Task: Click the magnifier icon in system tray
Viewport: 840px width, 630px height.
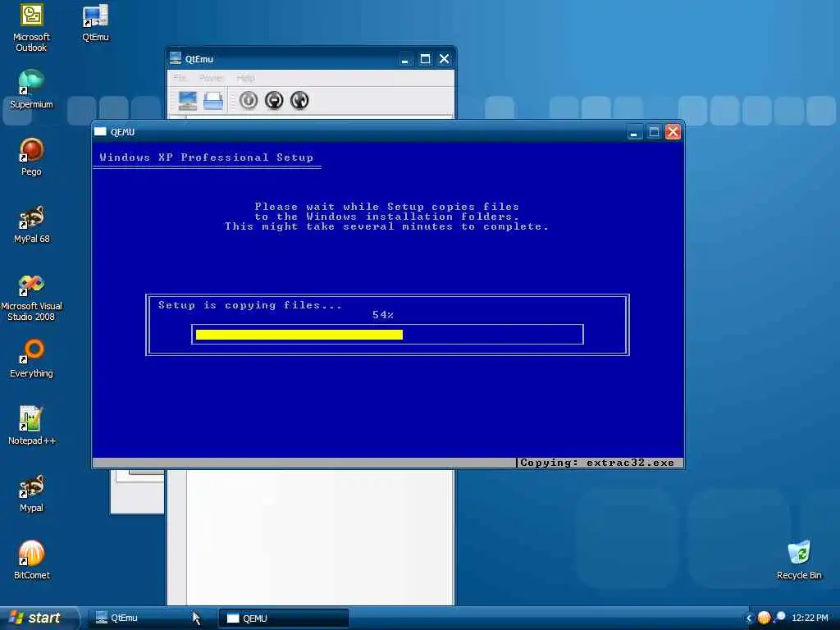Action: 779,618
